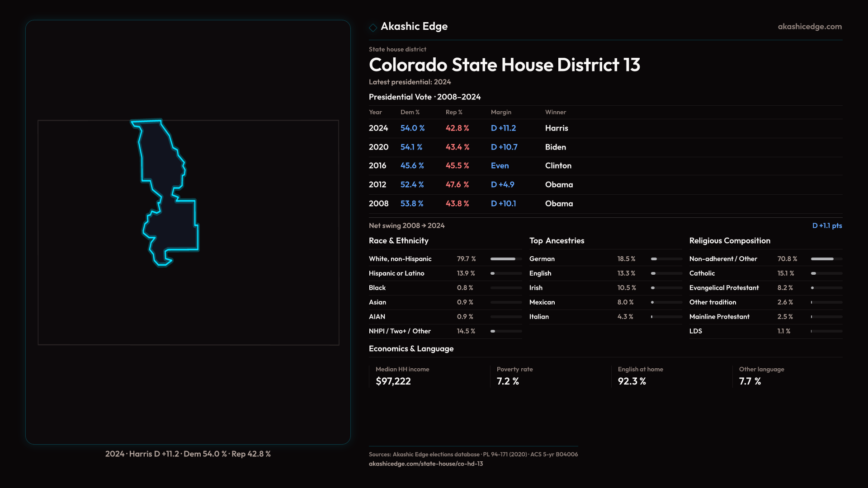Image resolution: width=868 pixels, height=488 pixels.
Task: Click the D +10.7 margin for 2020
Action: 504,147
